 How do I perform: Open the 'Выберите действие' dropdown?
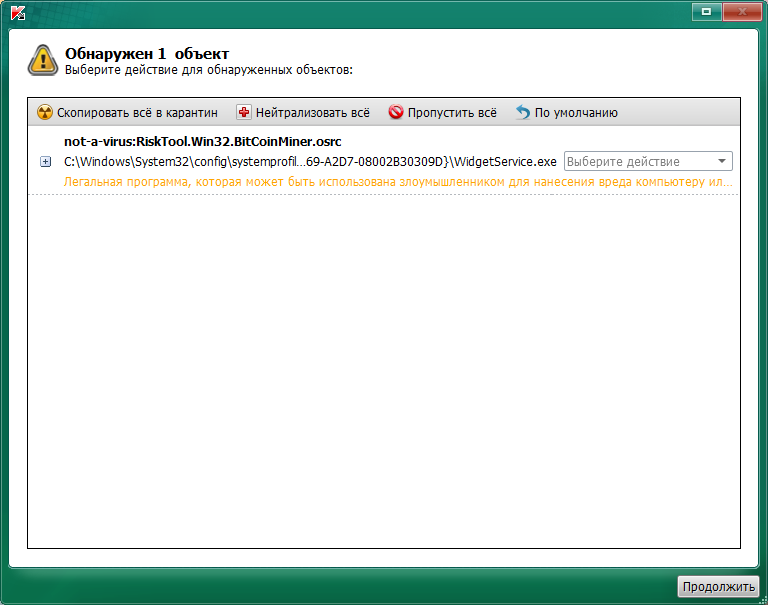648,161
